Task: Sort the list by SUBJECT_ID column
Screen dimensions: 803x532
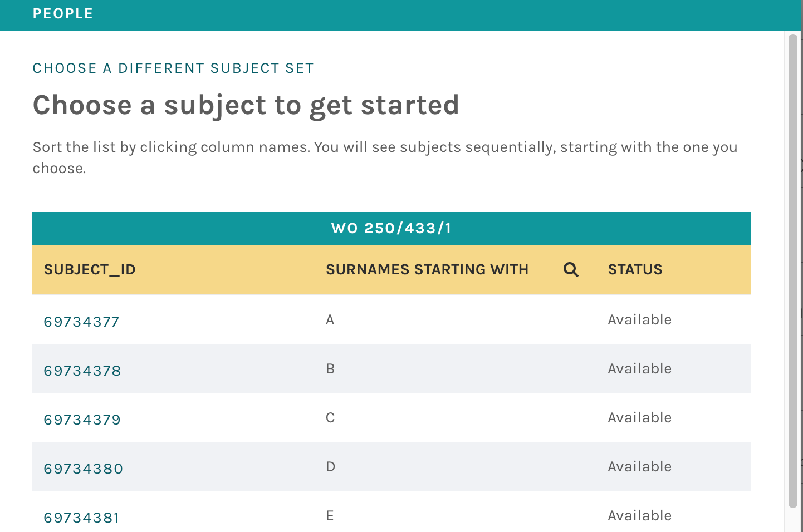Action: click(90, 270)
